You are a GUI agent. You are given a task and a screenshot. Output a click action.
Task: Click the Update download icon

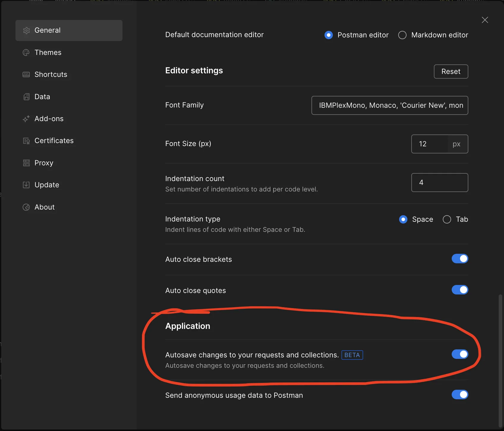point(26,185)
